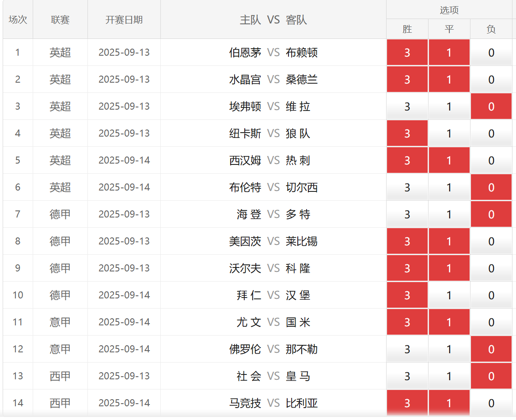Click the 伯恩茅 VS 布赖顿 match text
Image resolution: width=516 pixels, height=420 pixels.
pos(273,52)
